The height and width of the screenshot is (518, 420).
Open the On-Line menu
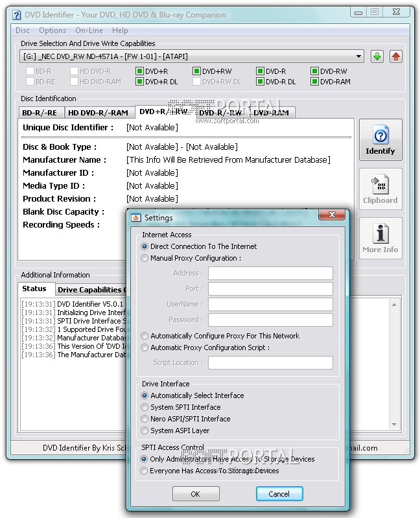89,30
